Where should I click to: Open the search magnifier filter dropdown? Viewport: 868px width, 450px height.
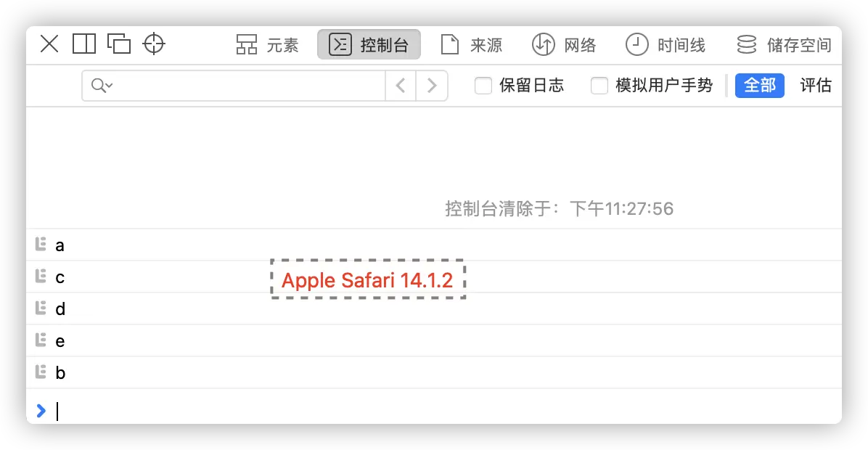coord(102,86)
